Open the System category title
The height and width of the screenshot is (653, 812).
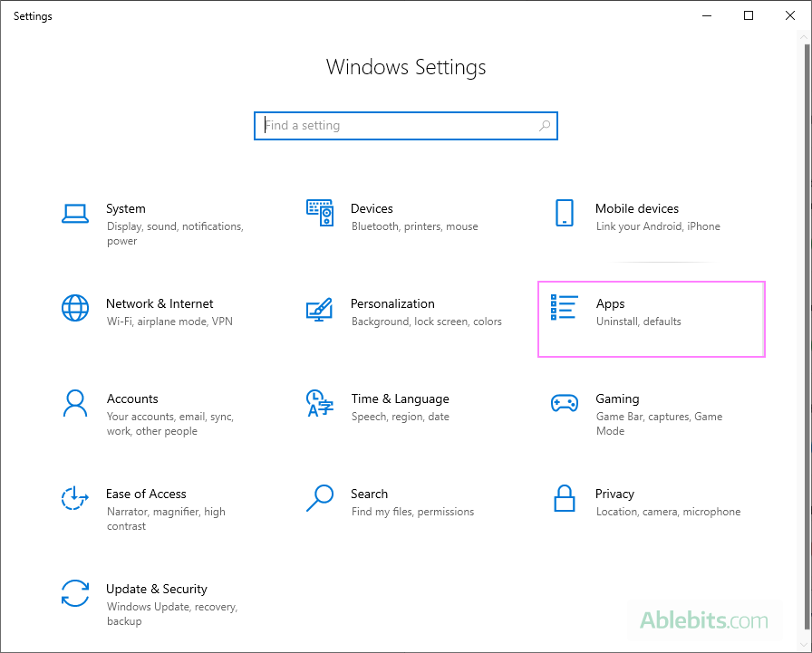pyautogui.click(x=126, y=208)
